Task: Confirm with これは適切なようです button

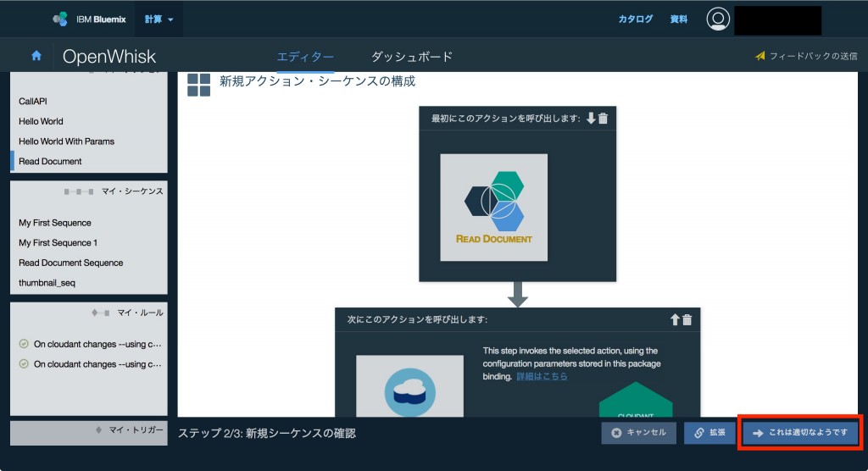Action: pos(800,433)
